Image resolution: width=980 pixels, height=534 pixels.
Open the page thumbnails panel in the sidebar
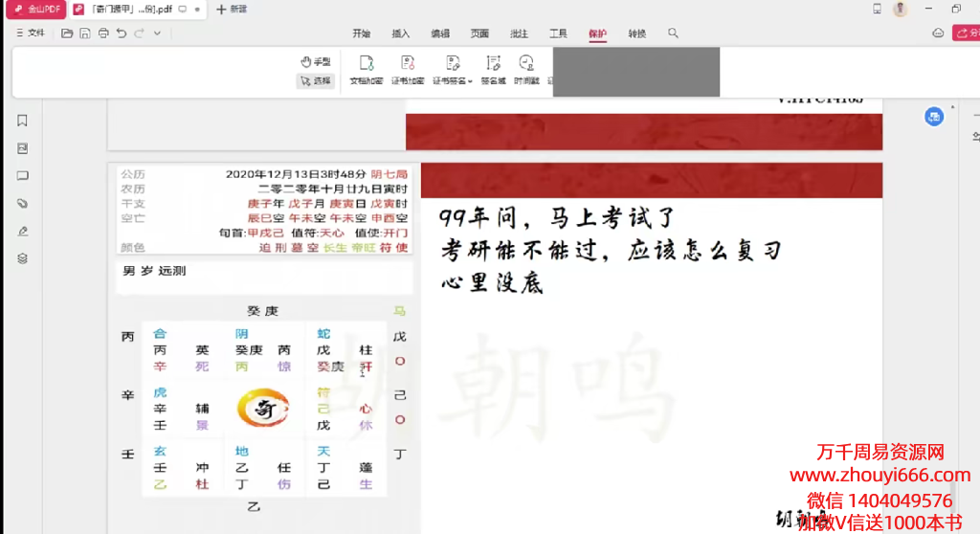22,148
